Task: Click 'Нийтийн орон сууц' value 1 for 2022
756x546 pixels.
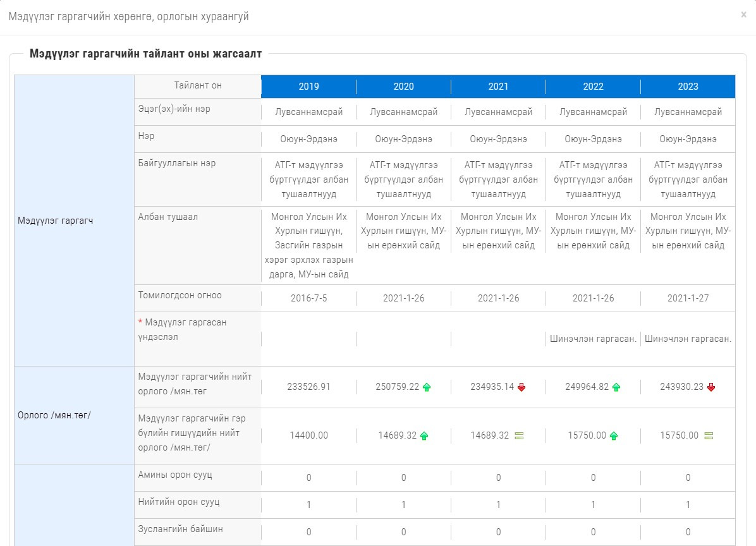Action: pos(593,504)
